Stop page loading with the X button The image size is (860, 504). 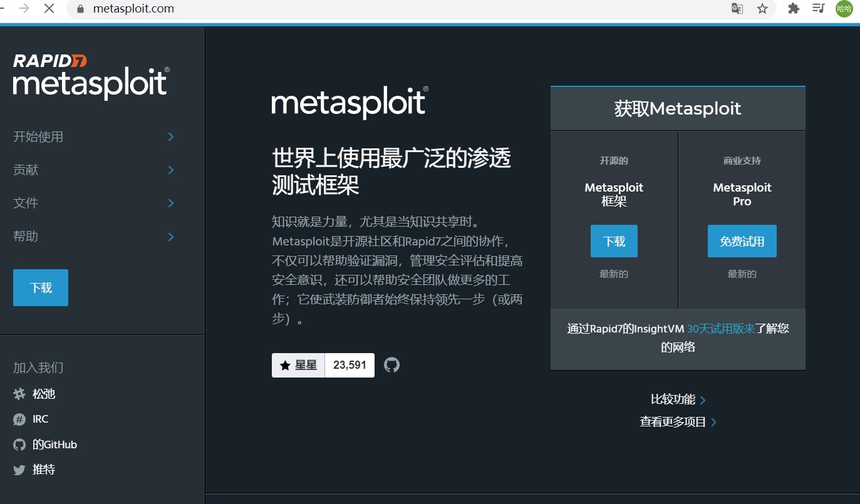49,9
